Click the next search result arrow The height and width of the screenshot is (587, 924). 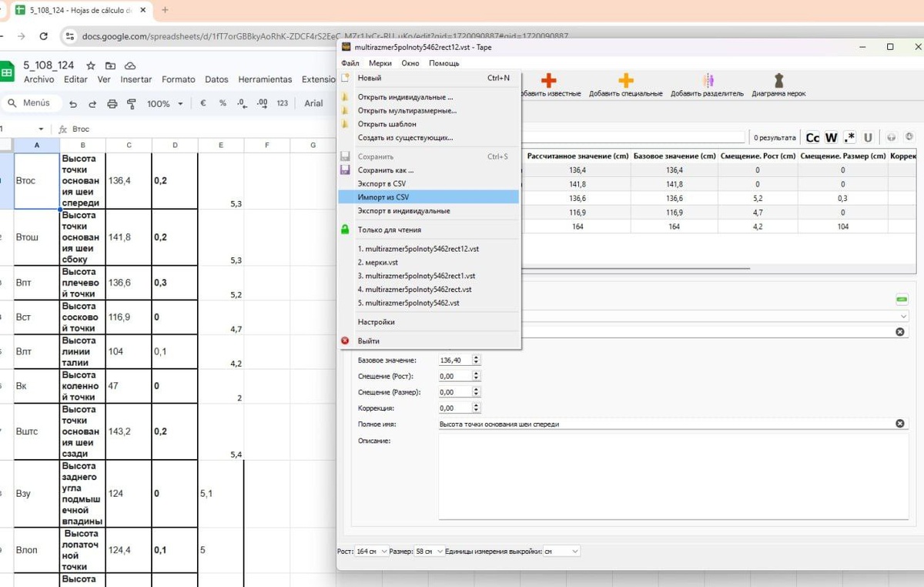(x=909, y=137)
